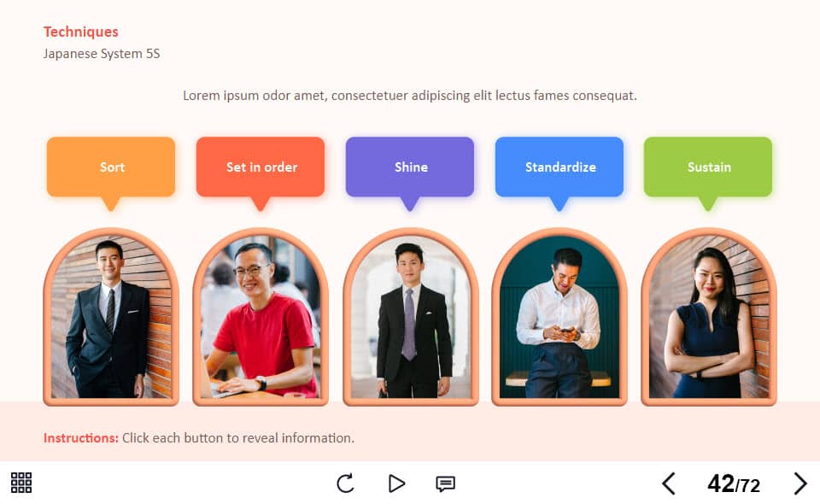Click the Instructions label text
The image size is (820, 504).
tap(81, 438)
